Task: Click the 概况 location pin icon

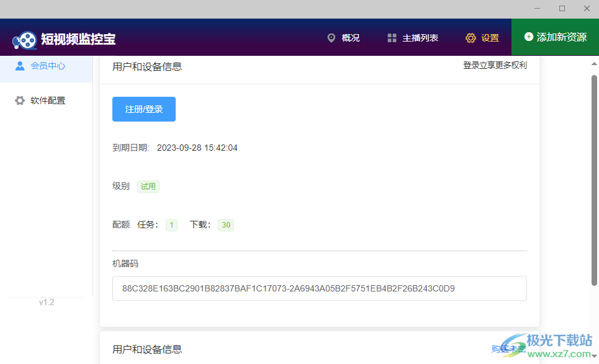Action: coord(331,38)
